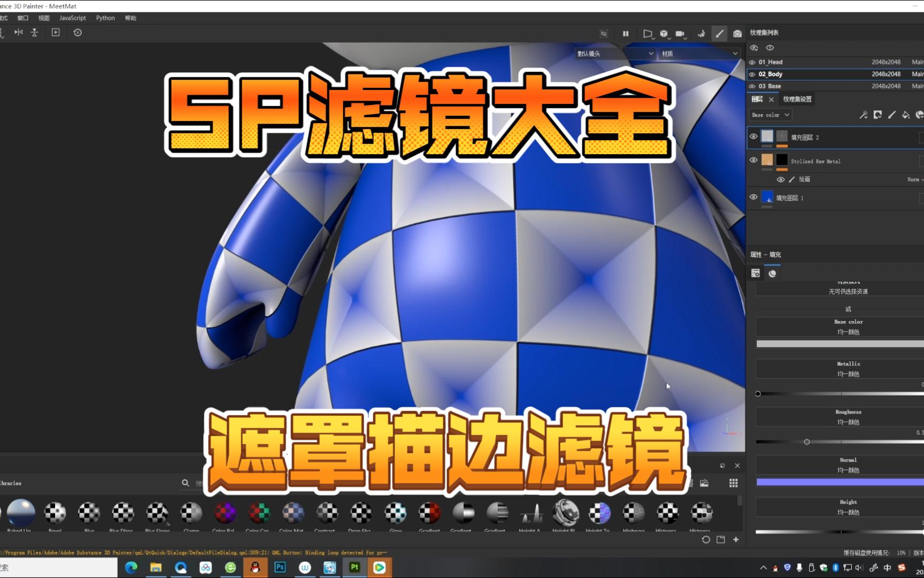Viewport: 924px width, 578px height.
Task: Open the 帮助 (Help) menu
Action: (130, 18)
